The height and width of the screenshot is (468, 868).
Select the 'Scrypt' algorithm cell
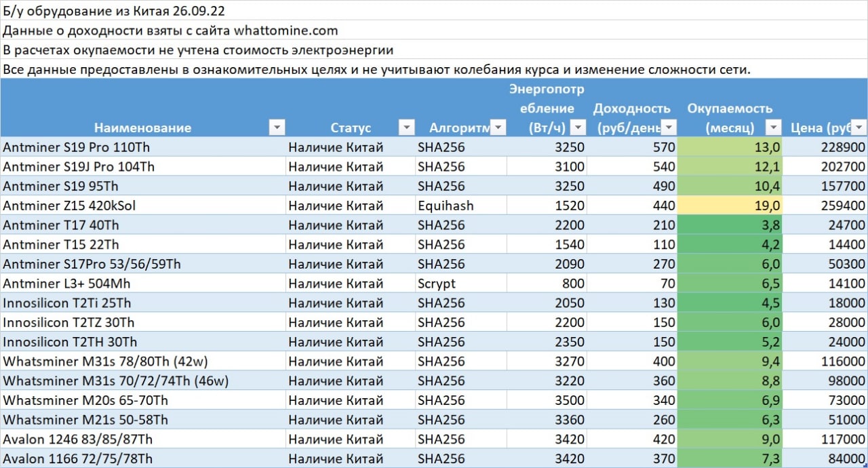[461, 284]
